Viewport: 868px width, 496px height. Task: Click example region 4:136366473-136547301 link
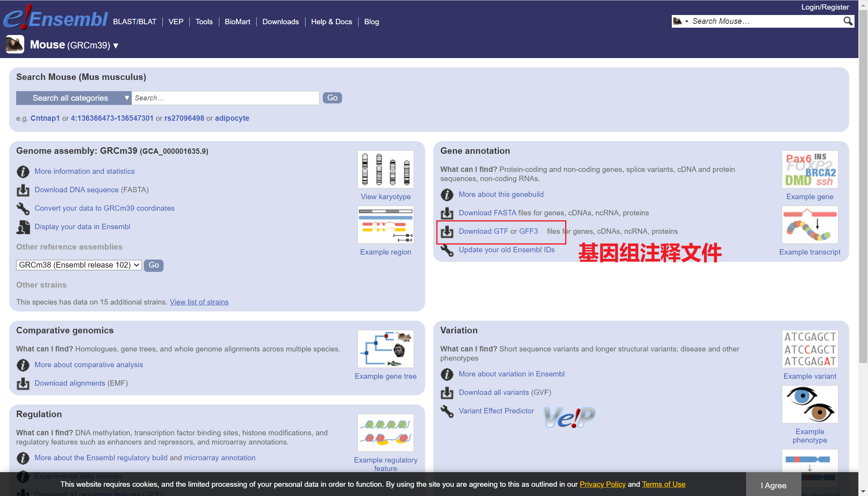112,118
